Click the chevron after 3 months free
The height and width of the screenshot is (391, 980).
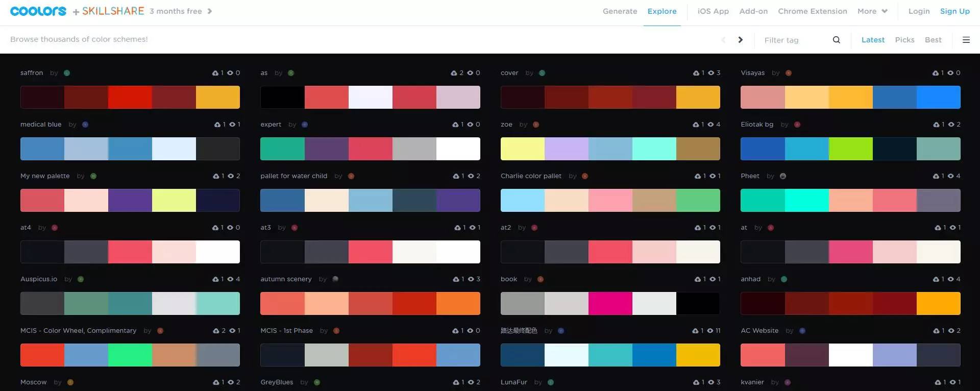[209, 11]
